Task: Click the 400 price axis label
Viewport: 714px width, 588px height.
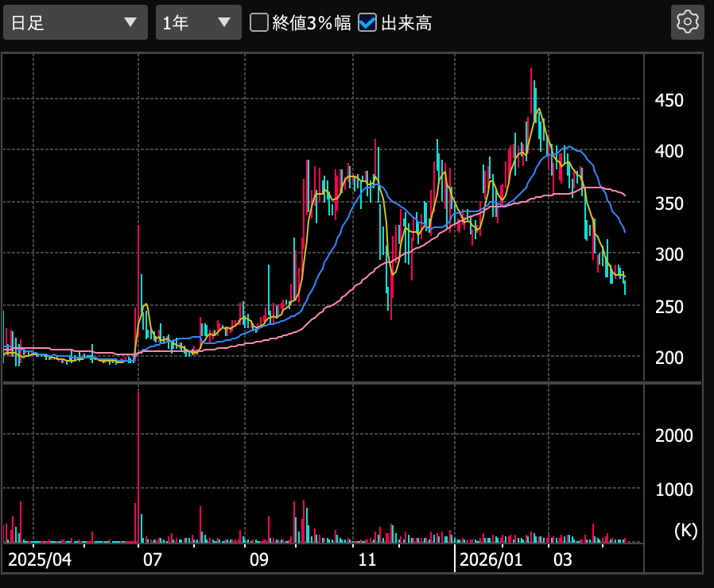Action: (669, 152)
